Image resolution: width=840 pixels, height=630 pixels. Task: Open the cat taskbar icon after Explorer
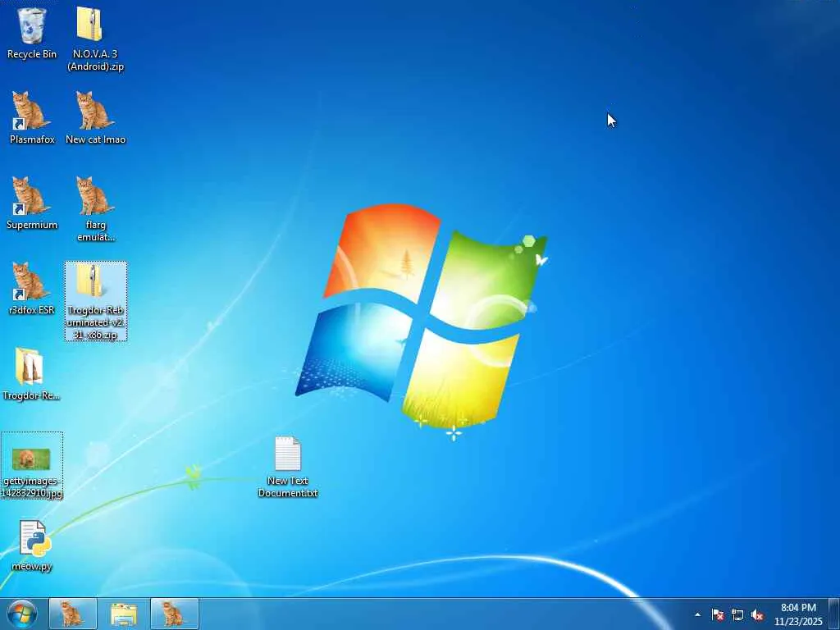[174, 614]
